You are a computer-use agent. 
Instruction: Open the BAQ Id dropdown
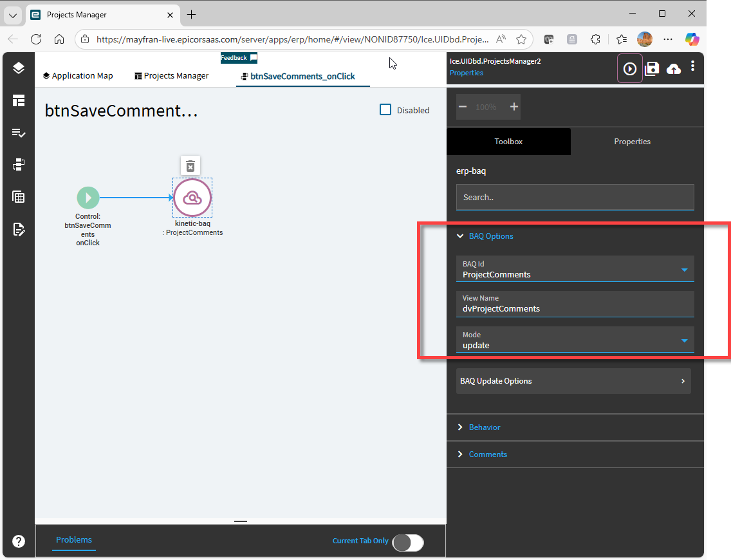(684, 270)
